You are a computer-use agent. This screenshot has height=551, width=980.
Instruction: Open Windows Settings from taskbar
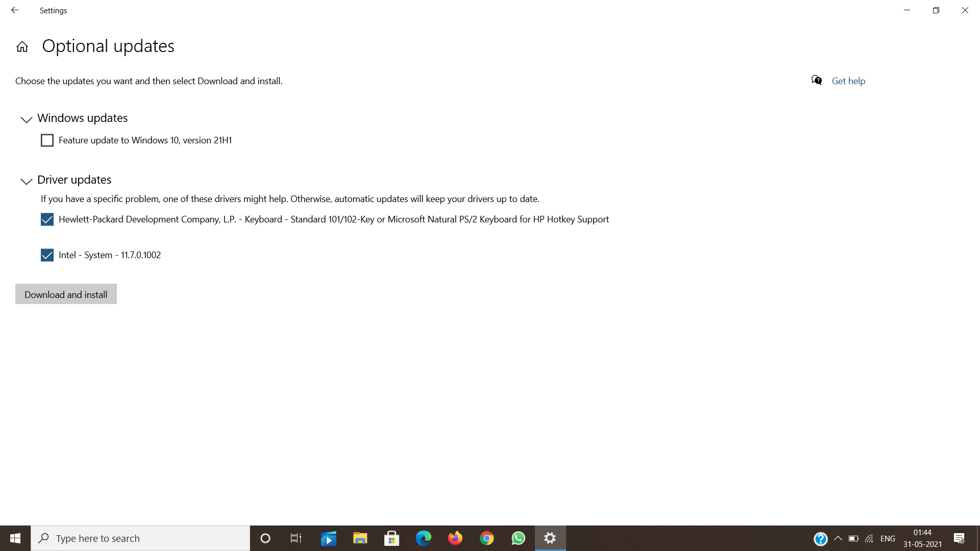(x=550, y=538)
